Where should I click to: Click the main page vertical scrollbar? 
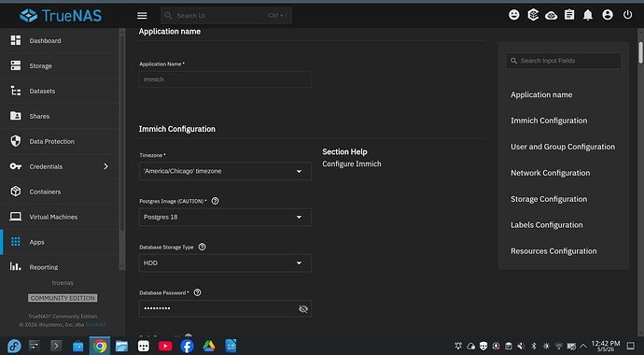click(640, 52)
